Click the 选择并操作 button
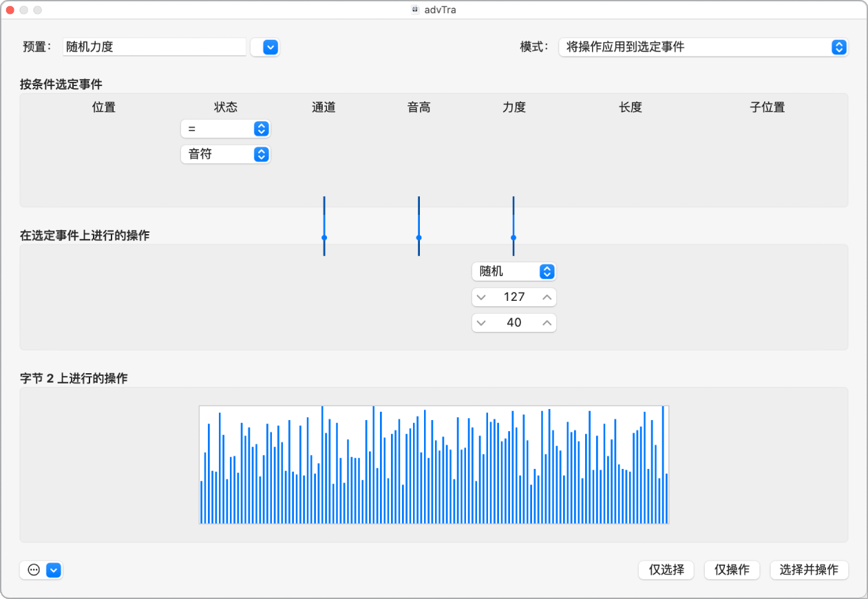This screenshot has width=868, height=599. (809, 570)
